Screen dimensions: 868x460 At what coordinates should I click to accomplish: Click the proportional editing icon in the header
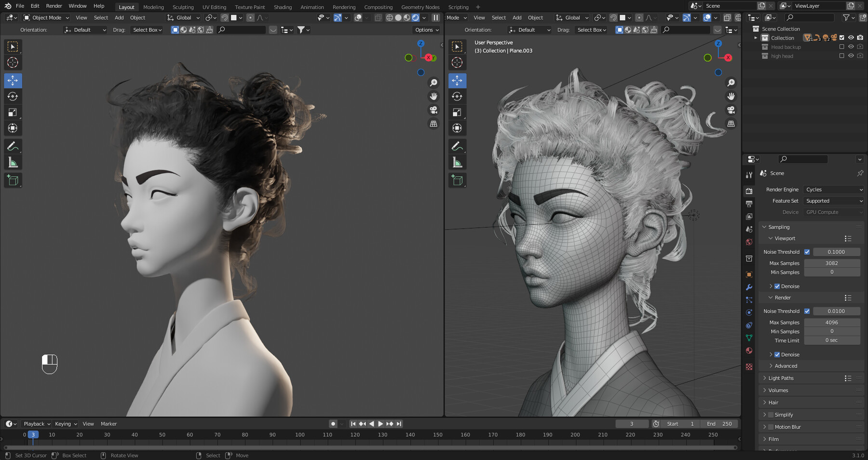click(x=250, y=17)
